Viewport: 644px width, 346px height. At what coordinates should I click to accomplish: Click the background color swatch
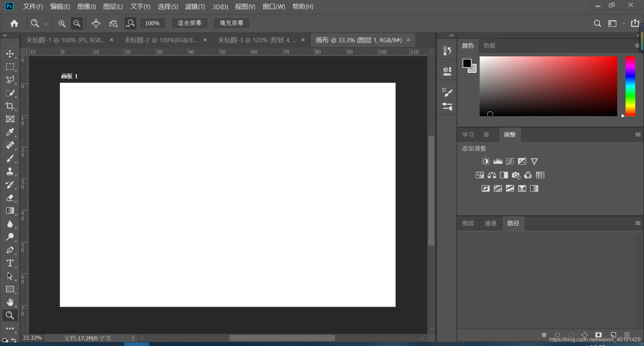click(473, 69)
